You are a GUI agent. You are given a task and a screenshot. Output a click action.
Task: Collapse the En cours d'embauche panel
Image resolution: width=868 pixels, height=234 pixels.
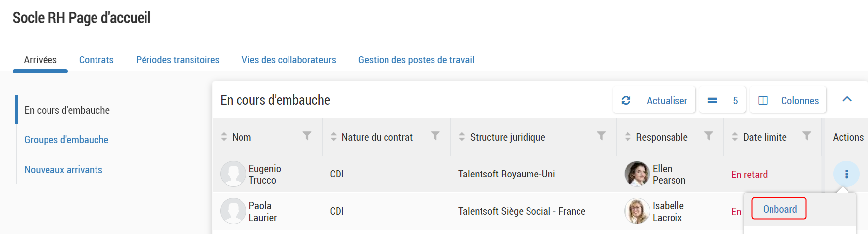click(847, 99)
